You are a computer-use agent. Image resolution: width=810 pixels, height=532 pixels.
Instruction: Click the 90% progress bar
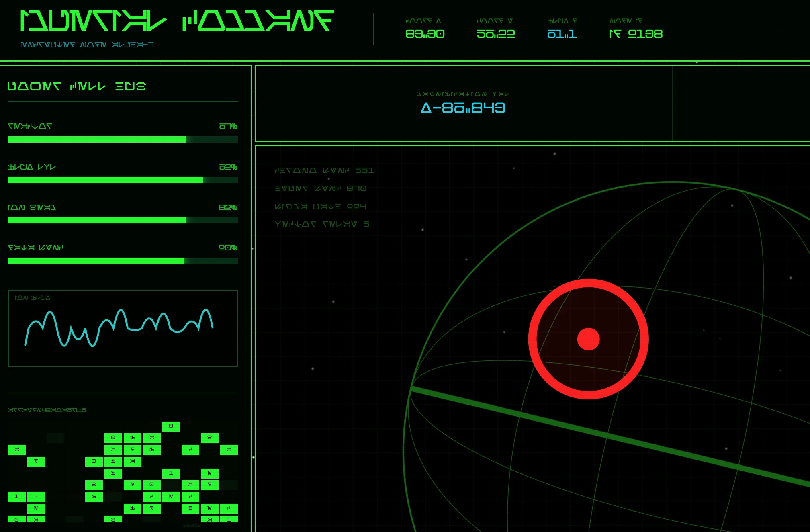[123, 261]
